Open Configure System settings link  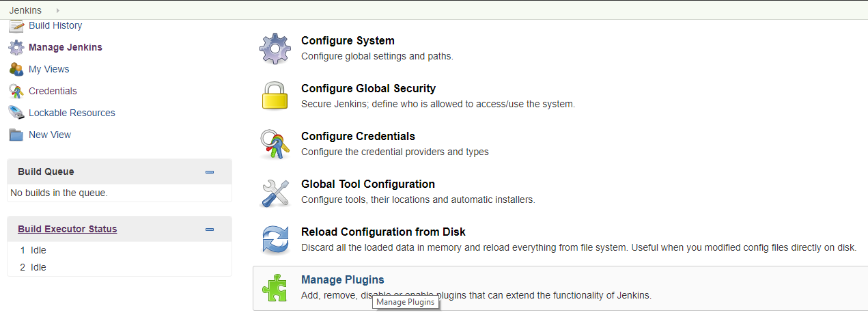348,41
